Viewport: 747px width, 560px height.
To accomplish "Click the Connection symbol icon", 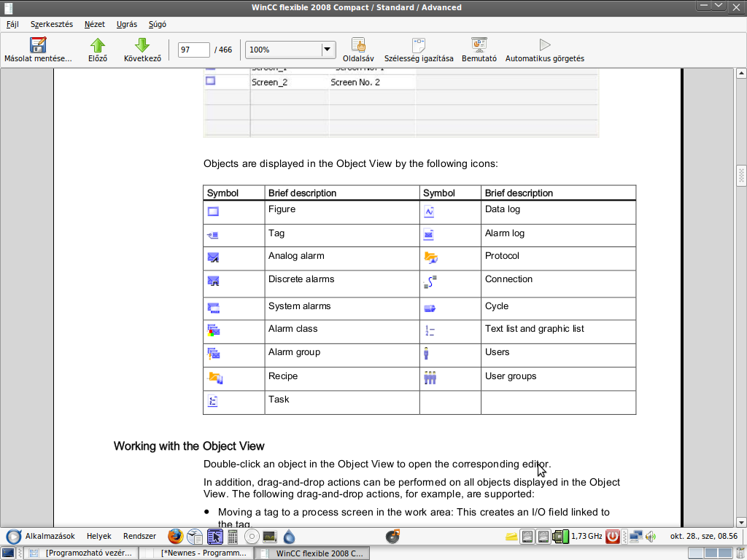I will pyautogui.click(x=430, y=282).
